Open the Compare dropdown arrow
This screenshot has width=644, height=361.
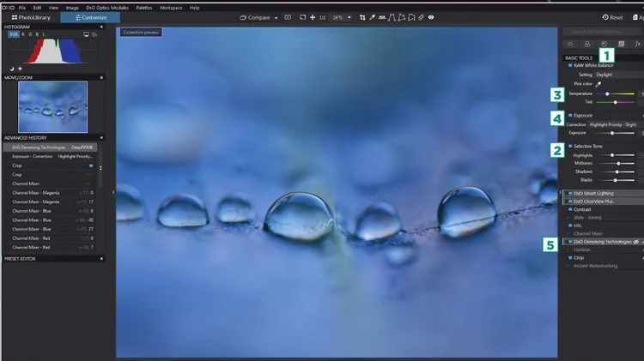pos(274,17)
